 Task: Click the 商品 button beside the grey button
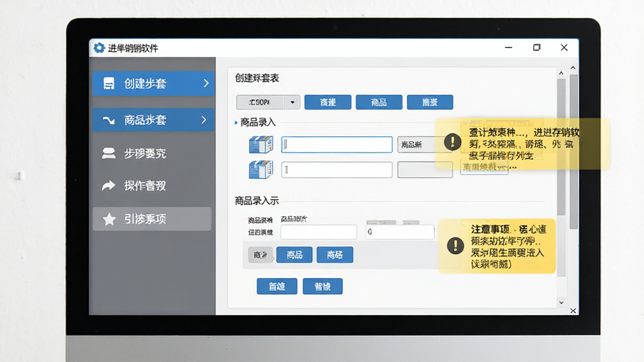click(294, 255)
